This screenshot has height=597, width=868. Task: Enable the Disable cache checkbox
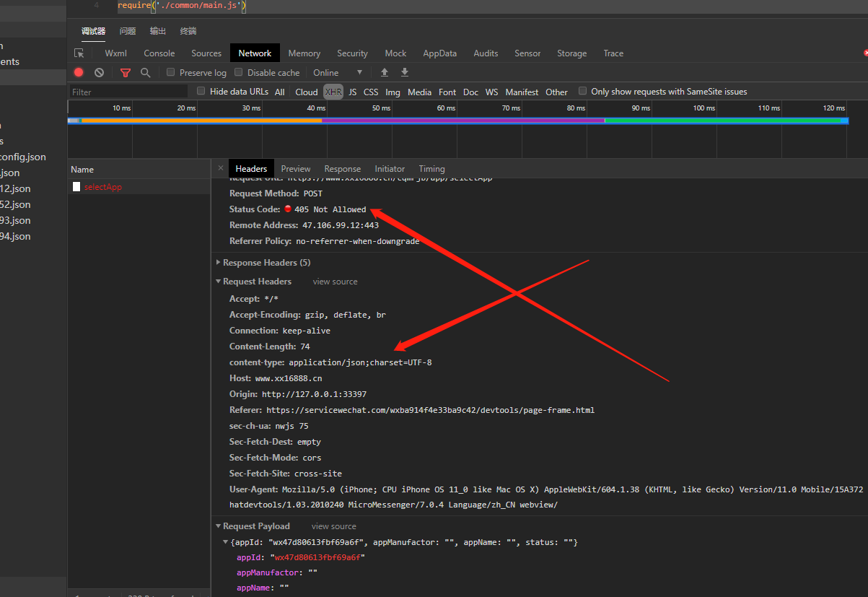pos(239,72)
